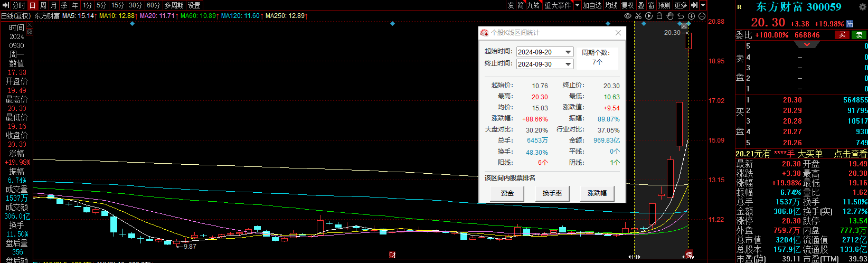Screen dimensions: 868x263
Task: Click the 资金 ranking button
Action: (507, 193)
